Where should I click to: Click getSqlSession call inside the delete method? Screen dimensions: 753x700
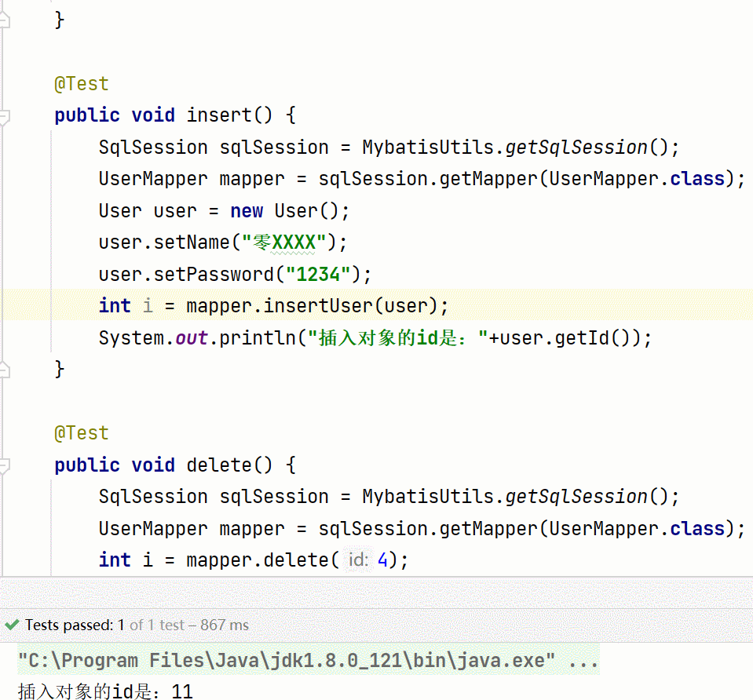click(x=577, y=497)
